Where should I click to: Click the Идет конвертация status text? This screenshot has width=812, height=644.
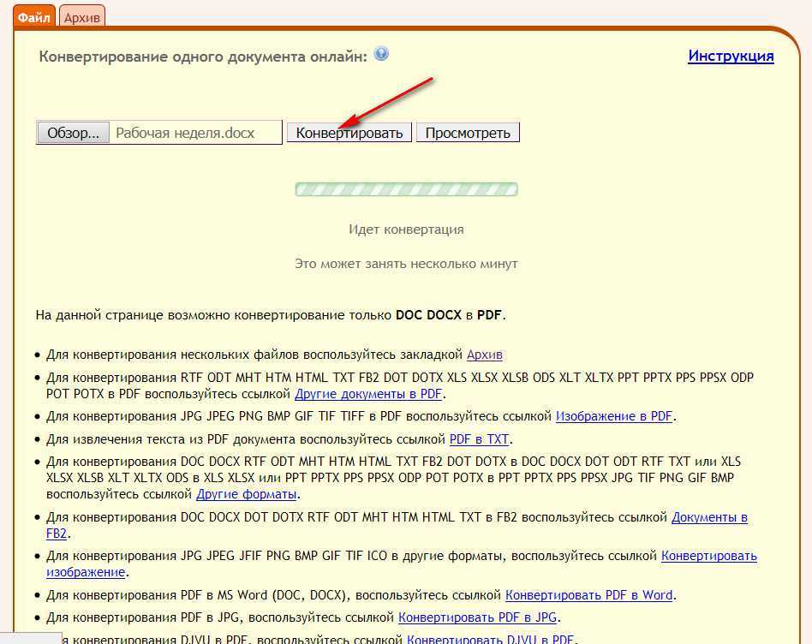tap(406, 230)
